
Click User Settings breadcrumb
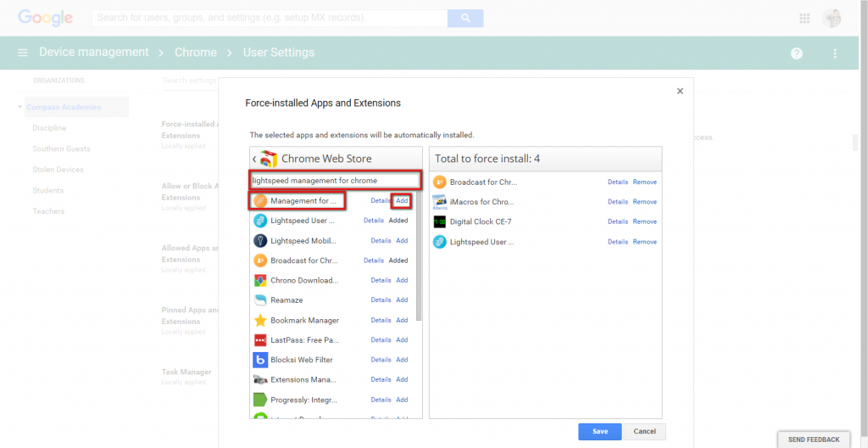(x=278, y=53)
